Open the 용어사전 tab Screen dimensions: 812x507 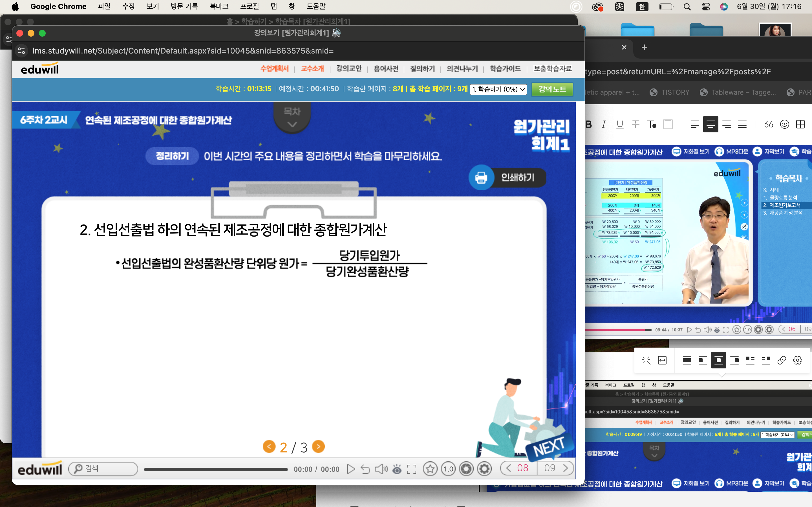pyautogui.click(x=386, y=69)
